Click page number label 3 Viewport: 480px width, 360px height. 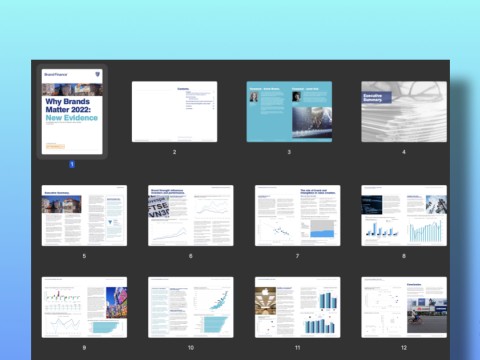click(x=289, y=152)
